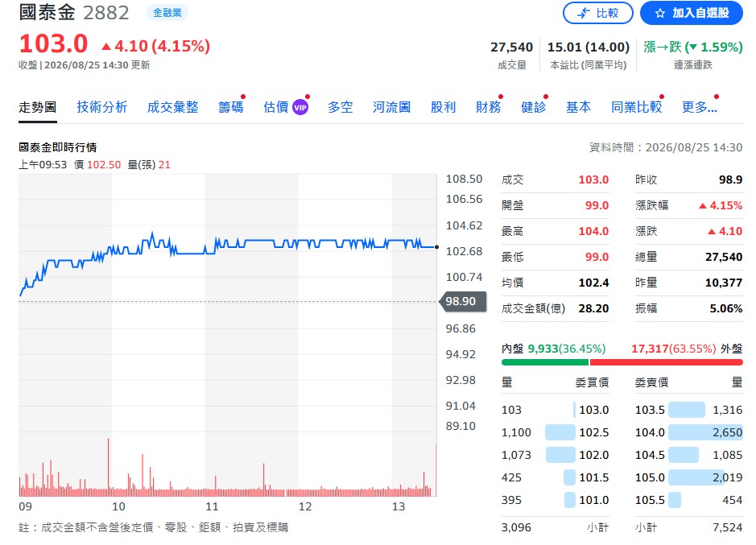Screen dimensions: 756x545
Task: Click the ask price 104.0 row
Action: pos(689,432)
